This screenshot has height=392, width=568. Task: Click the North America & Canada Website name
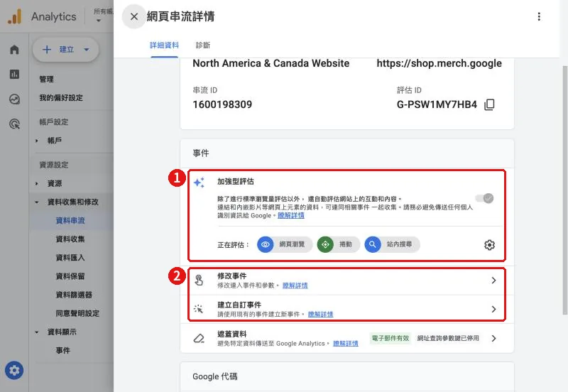pos(271,63)
